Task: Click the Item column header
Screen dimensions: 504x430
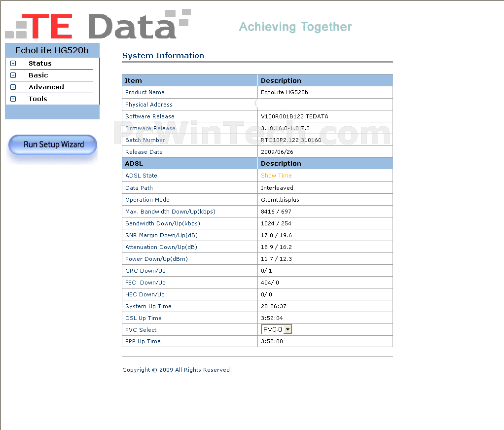Action: click(133, 81)
